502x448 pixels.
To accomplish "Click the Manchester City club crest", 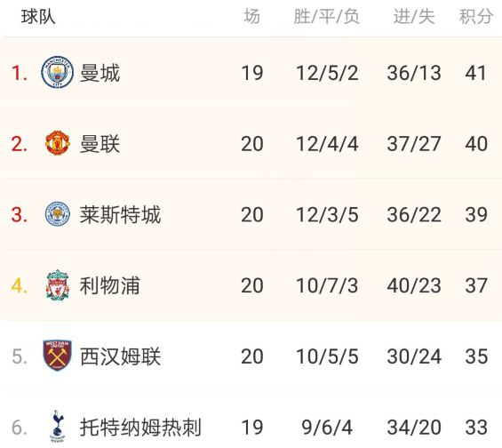I will (57, 72).
